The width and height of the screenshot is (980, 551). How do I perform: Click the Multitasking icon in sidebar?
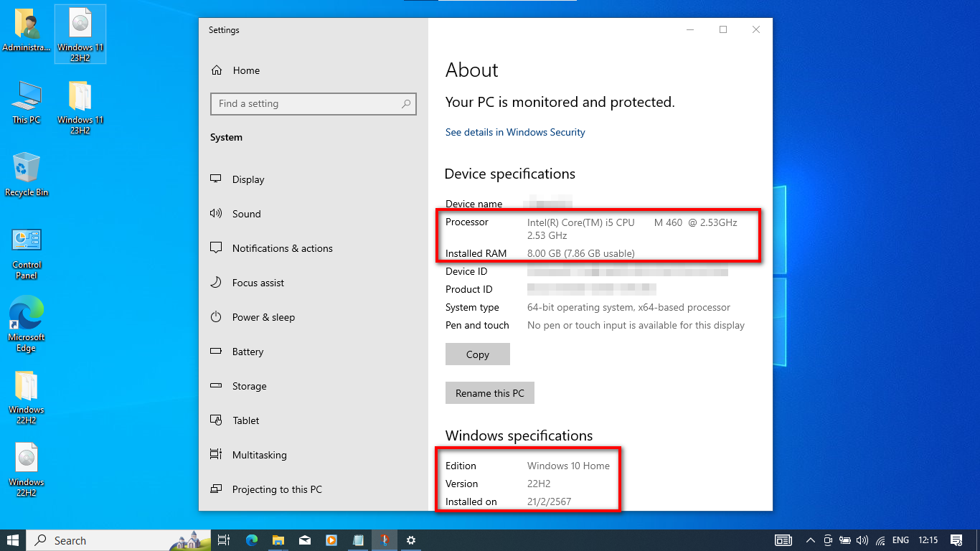(216, 454)
